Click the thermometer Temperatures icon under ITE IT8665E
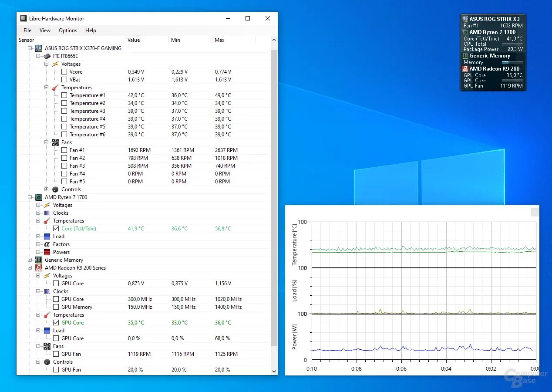 pyautogui.click(x=55, y=88)
